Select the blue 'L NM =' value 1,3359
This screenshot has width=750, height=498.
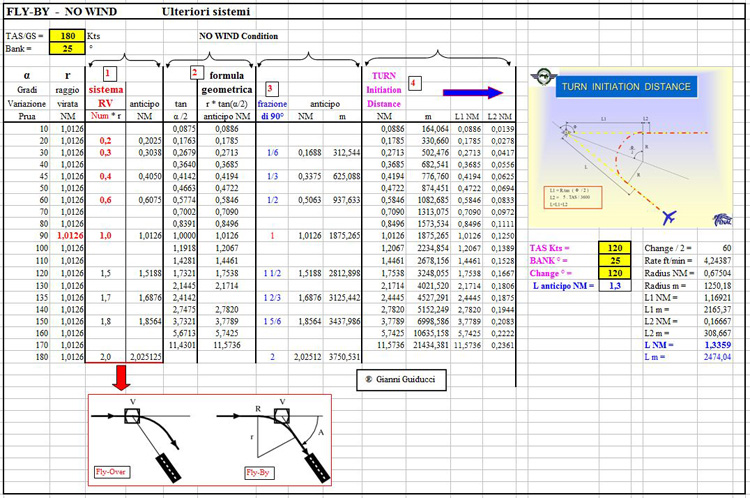[x=717, y=345]
